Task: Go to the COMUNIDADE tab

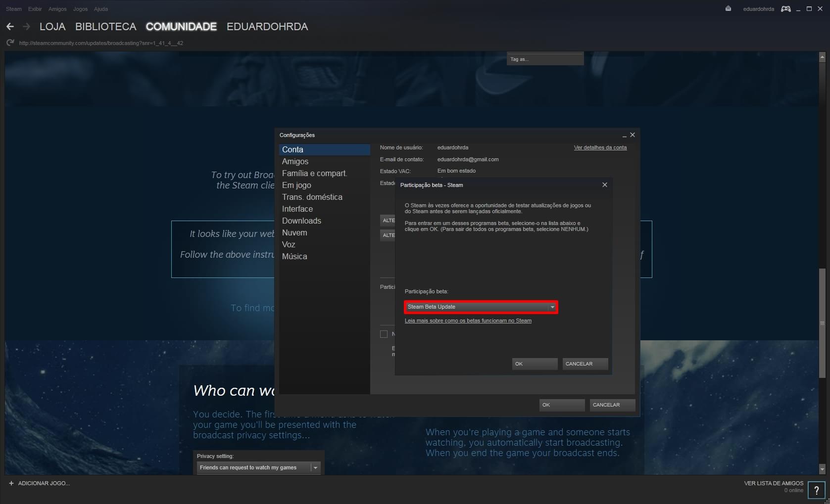Action: tap(181, 27)
